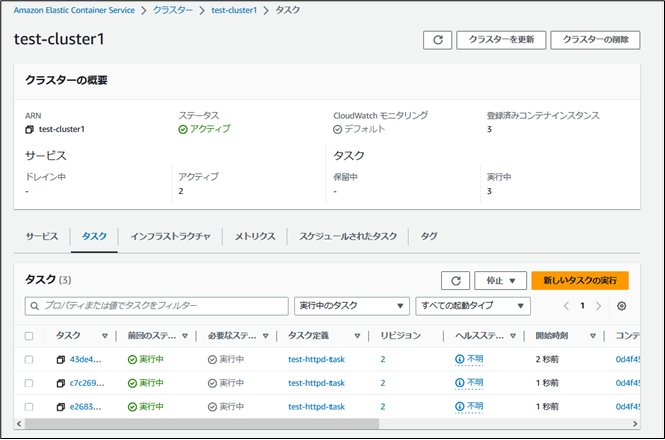The image size is (665, 440).
Task: Click the リビジョン column header
Action: (400, 336)
